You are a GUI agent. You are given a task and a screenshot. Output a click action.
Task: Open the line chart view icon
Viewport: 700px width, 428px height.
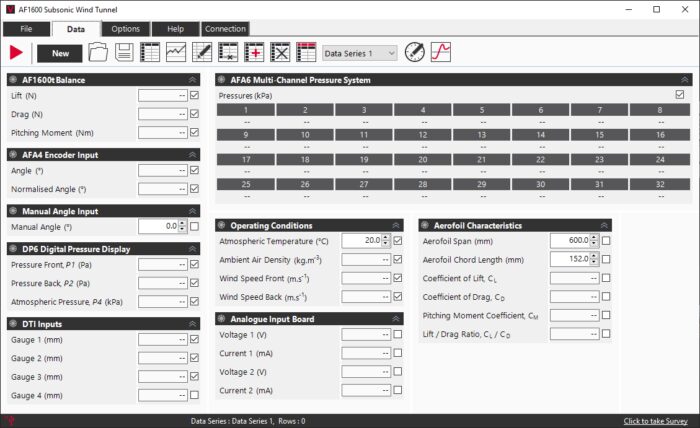176,53
